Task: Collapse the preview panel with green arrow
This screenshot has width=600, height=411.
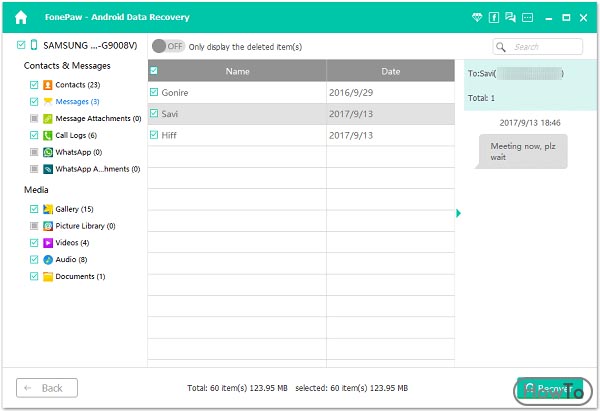Action: pos(458,213)
